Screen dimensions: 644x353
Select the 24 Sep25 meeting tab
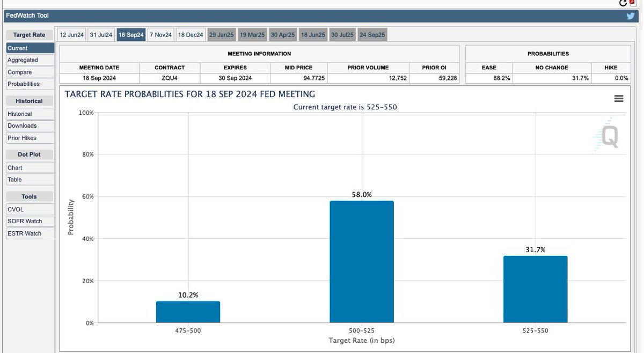pyautogui.click(x=372, y=35)
